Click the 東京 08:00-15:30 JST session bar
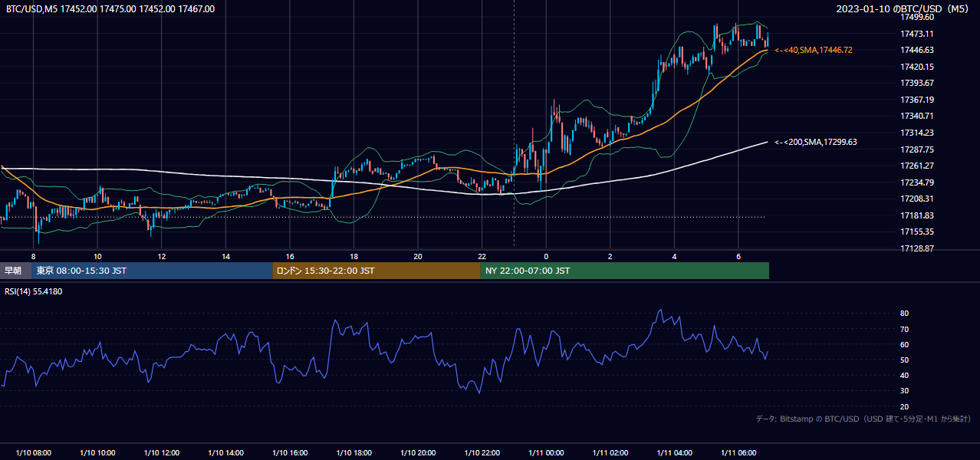The height and width of the screenshot is (460, 980). 152,271
